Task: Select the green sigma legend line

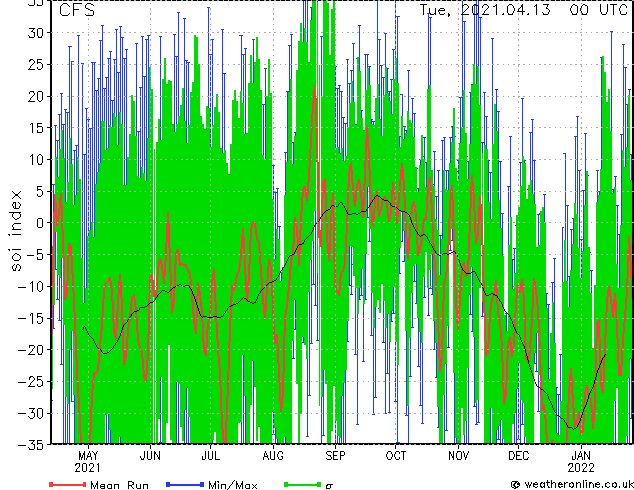Action: (303, 484)
